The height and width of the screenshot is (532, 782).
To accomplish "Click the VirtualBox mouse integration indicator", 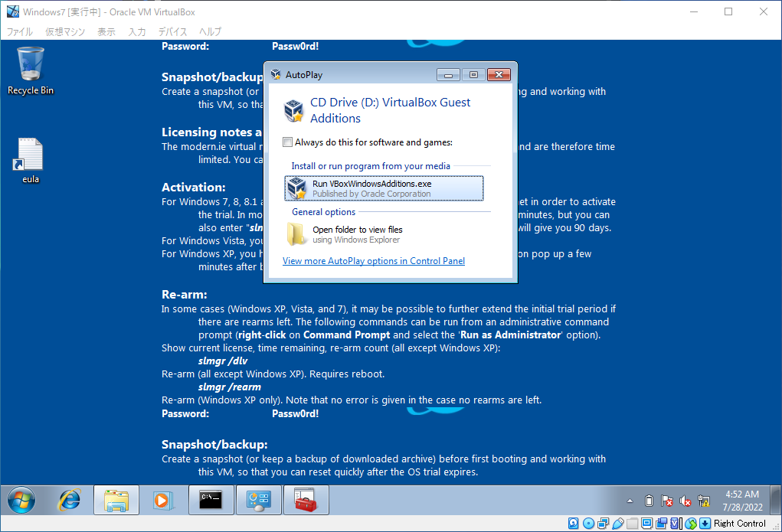I will click(691, 523).
